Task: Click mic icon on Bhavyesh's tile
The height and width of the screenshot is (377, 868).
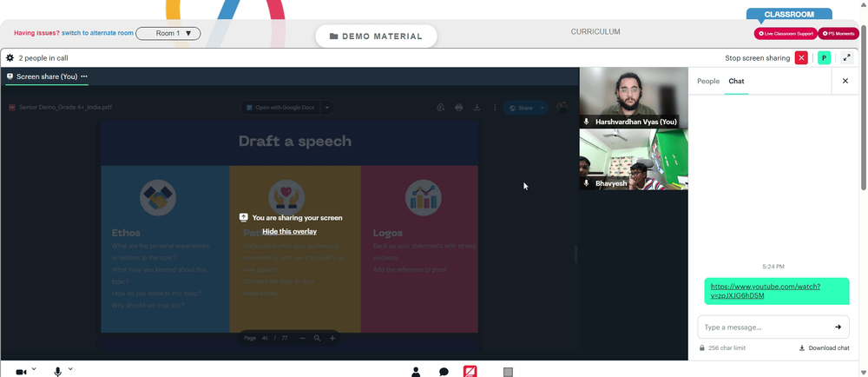Action: coord(586,182)
